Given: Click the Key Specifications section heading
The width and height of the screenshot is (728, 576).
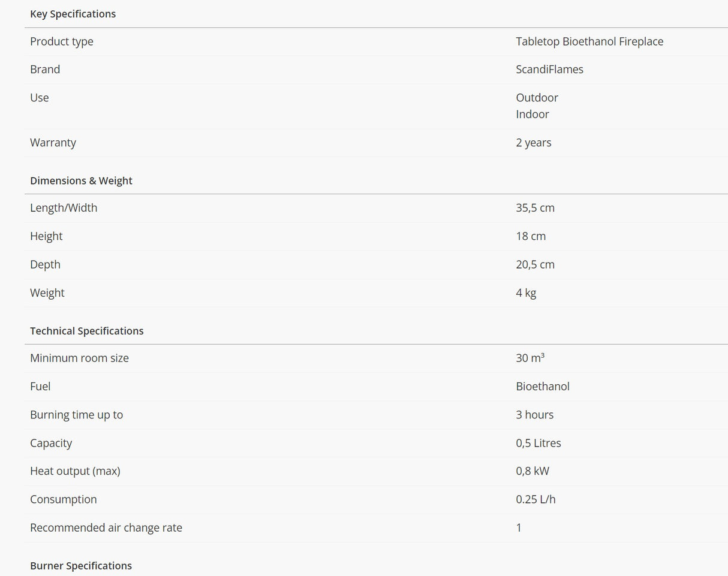Looking at the screenshot, I should (73, 14).
